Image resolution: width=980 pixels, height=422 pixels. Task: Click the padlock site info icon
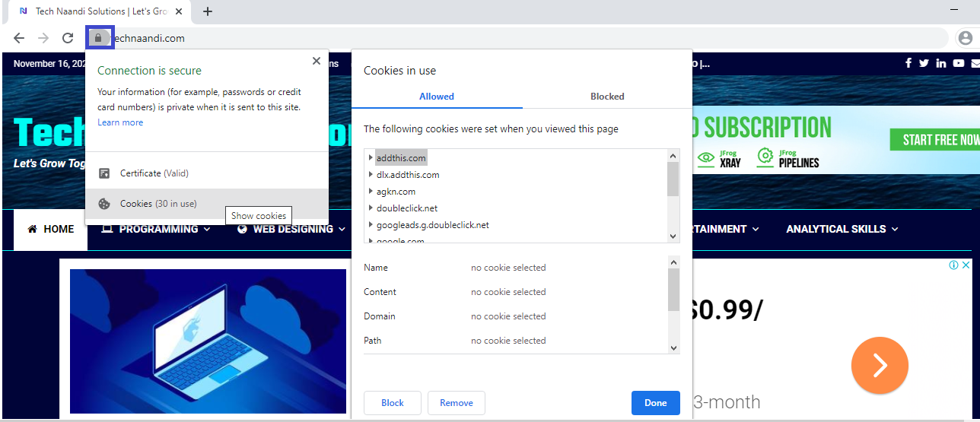tap(97, 37)
